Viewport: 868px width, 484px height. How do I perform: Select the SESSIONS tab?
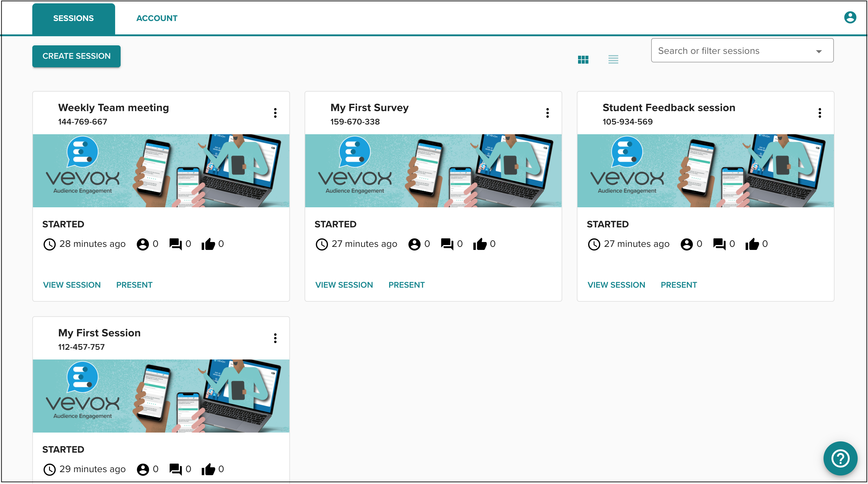click(73, 18)
